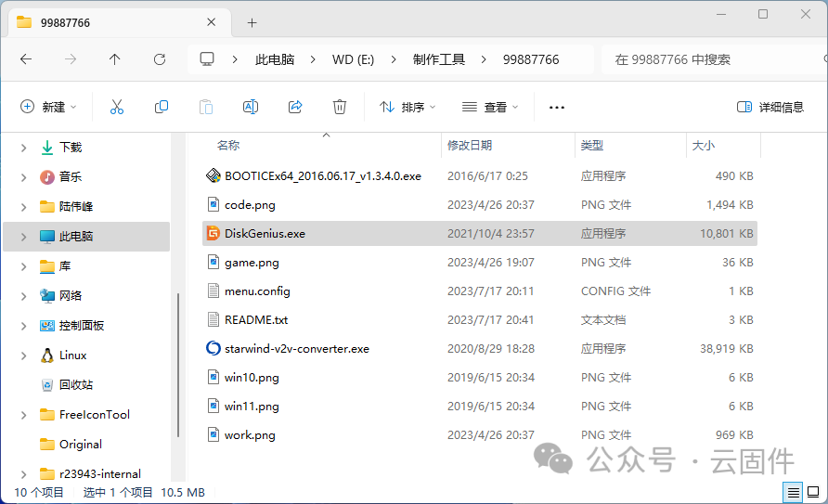Click the Copy icon in toolbar
The width and height of the screenshot is (828, 504).
pyautogui.click(x=162, y=107)
